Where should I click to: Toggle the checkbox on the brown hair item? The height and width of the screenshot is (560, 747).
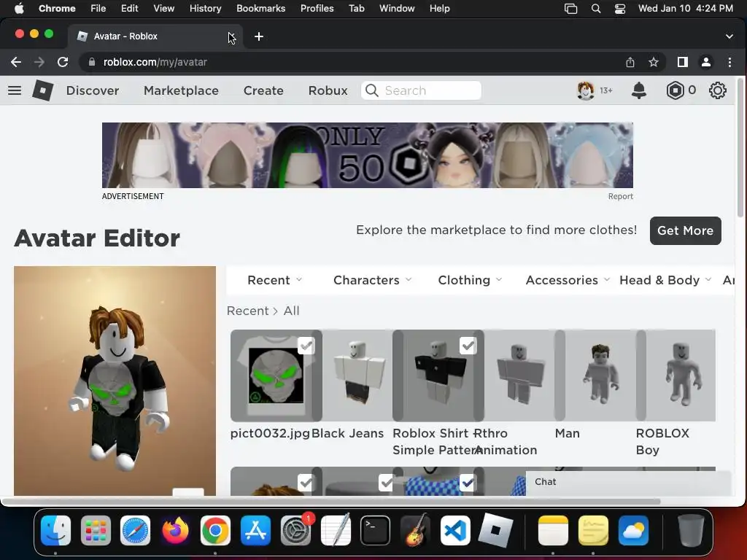tap(306, 483)
